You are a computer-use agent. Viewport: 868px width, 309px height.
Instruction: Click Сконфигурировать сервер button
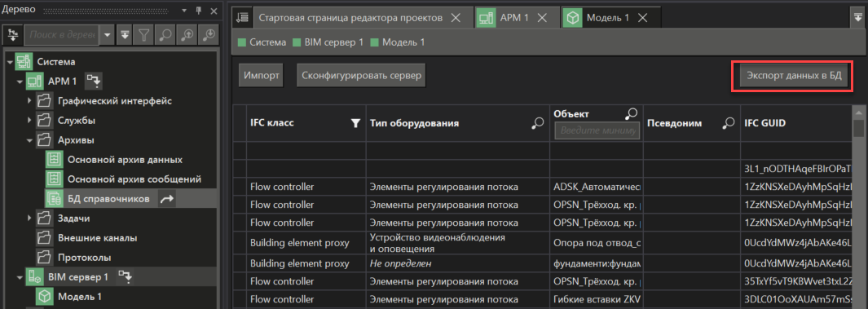[362, 76]
